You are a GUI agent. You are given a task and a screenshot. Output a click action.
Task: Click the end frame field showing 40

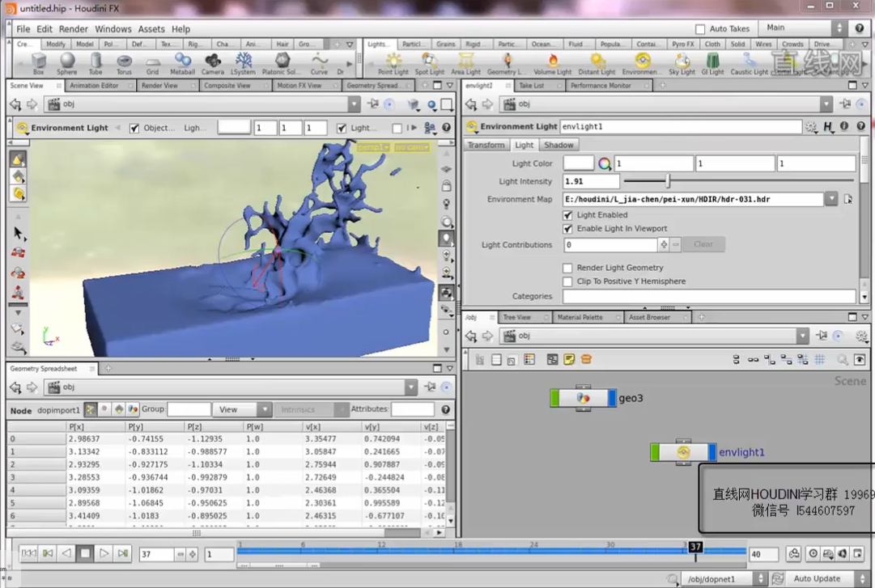click(762, 554)
